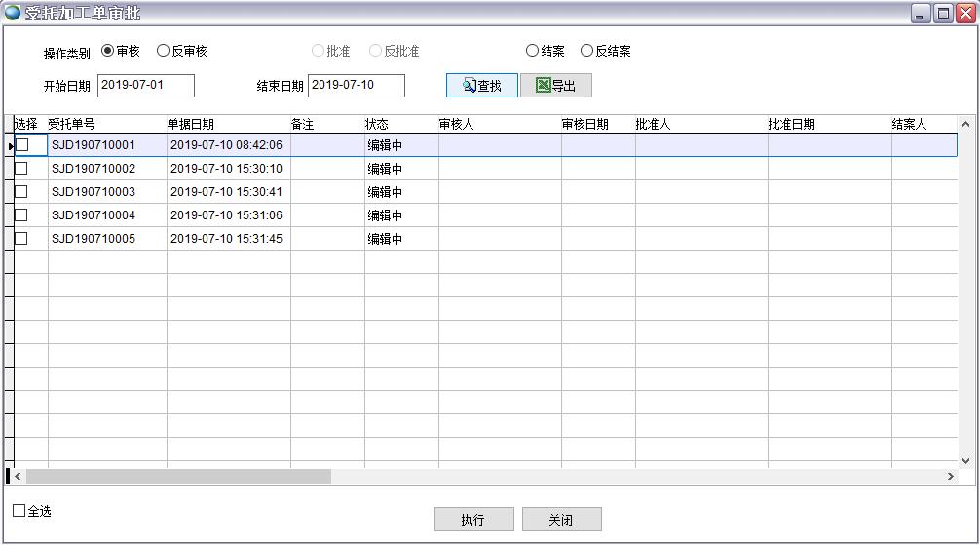Tick the checkbox for SJD190710001
980x545 pixels.
tap(21, 145)
